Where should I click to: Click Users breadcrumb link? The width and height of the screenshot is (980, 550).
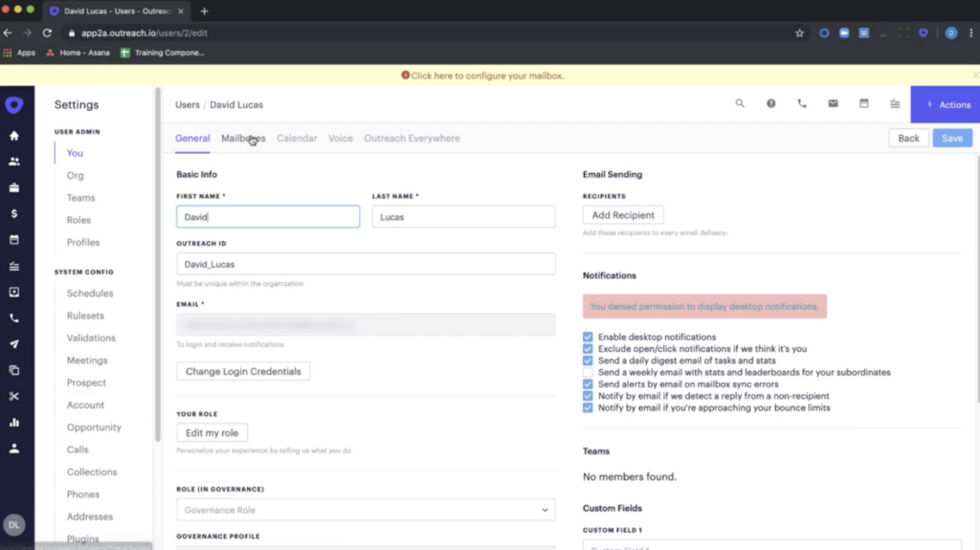point(188,104)
